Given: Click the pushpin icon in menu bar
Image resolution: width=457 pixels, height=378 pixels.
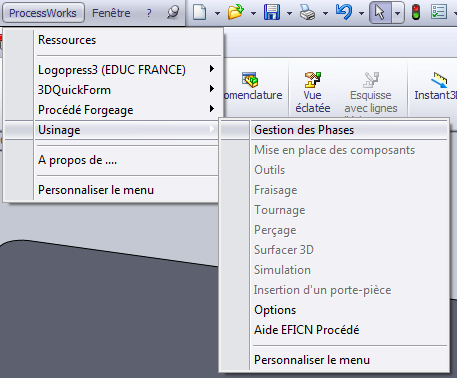Looking at the screenshot, I should click(173, 13).
